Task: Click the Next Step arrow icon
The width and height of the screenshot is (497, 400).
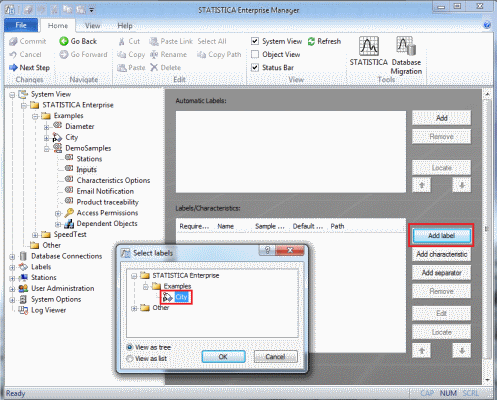Action: tap(13, 67)
